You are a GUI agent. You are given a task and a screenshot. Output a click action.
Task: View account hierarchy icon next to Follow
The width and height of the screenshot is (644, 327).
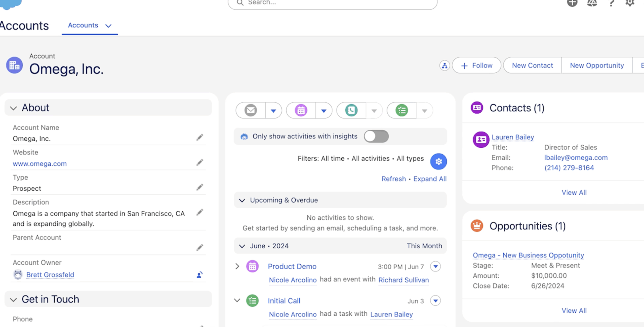[x=445, y=65]
